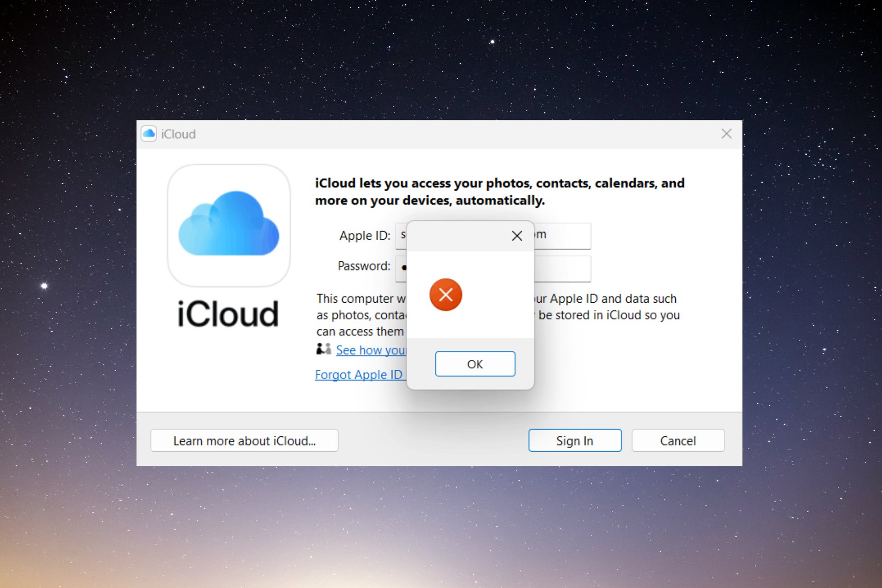This screenshot has height=588, width=882.
Task: Click the red error icon in the popup
Action: click(x=446, y=294)
